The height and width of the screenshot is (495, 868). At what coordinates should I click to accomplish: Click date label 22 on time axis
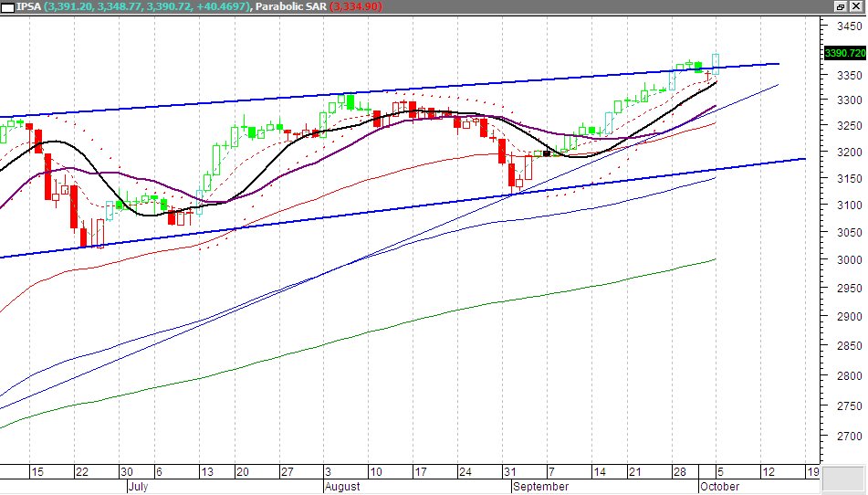pyautogui.click(x=82, y=472)
